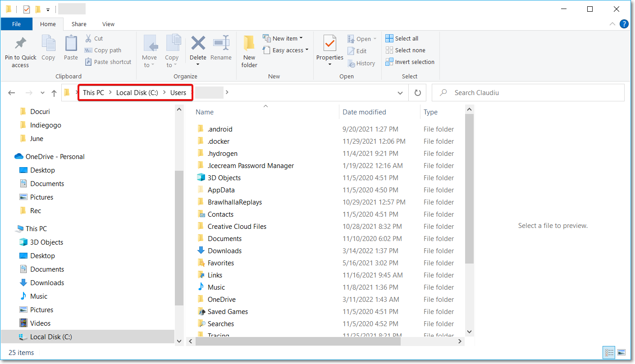Click the Cut scissors icon

[89, 38]
